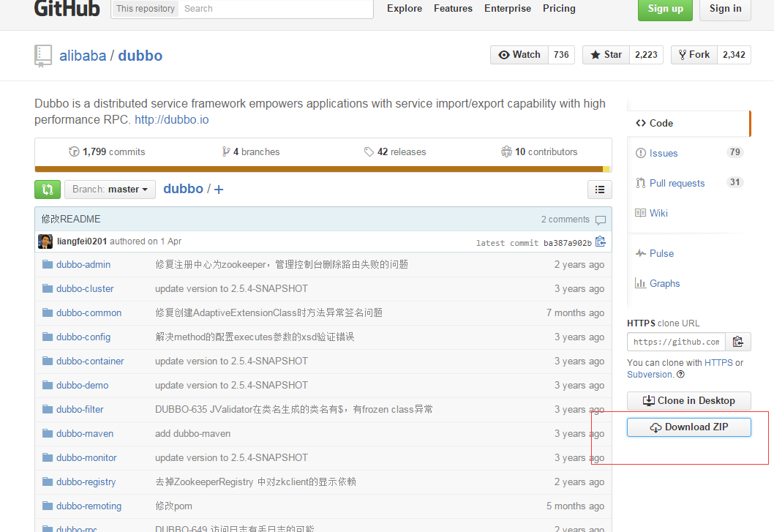
Task: Copy HTTPS clone URL with clipboard icon
Action: tap(738, 342)
